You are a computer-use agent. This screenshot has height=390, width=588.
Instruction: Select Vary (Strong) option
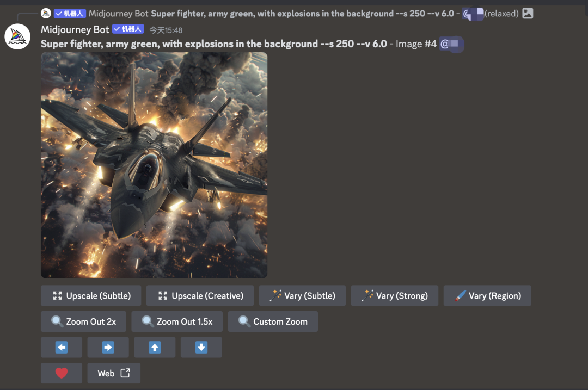[x=394, y=295]
